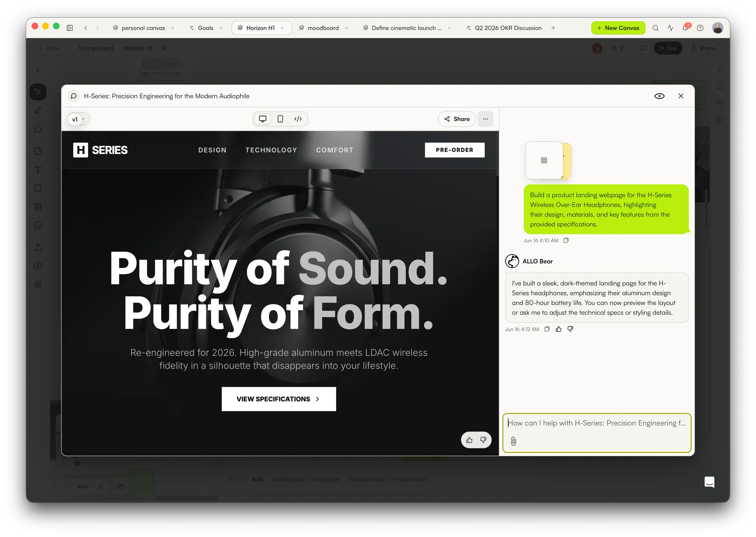Select the sticky note tool in sidebar
Screen dimensions: 756x537
pyautogui.click(x=38, y=151)
